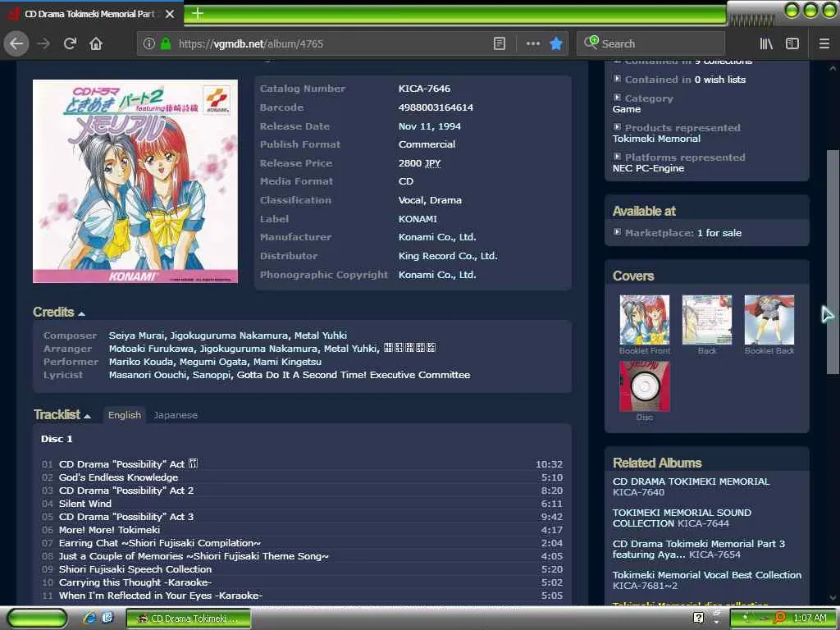Switch tracklist to English tab
The image size is (840, 630).
125,415
